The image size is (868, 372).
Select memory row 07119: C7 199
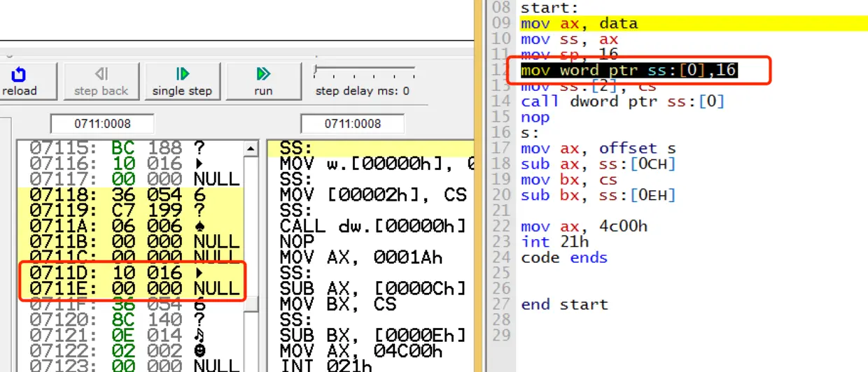pos(129,210)
